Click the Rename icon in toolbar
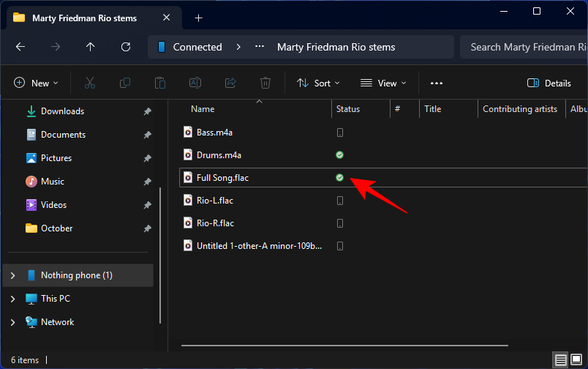The height and width of the screenshot is (369, 588). coord(195,83)
